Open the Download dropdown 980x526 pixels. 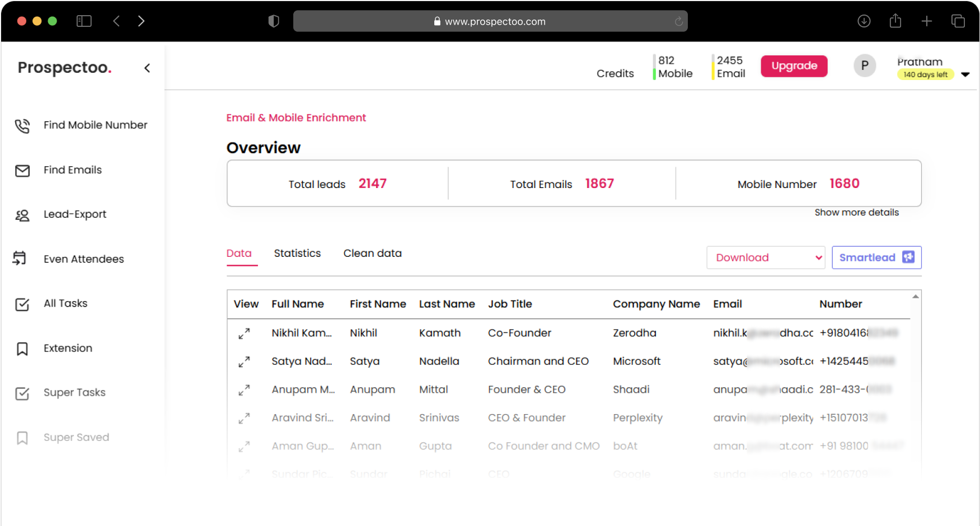(765, 258)
